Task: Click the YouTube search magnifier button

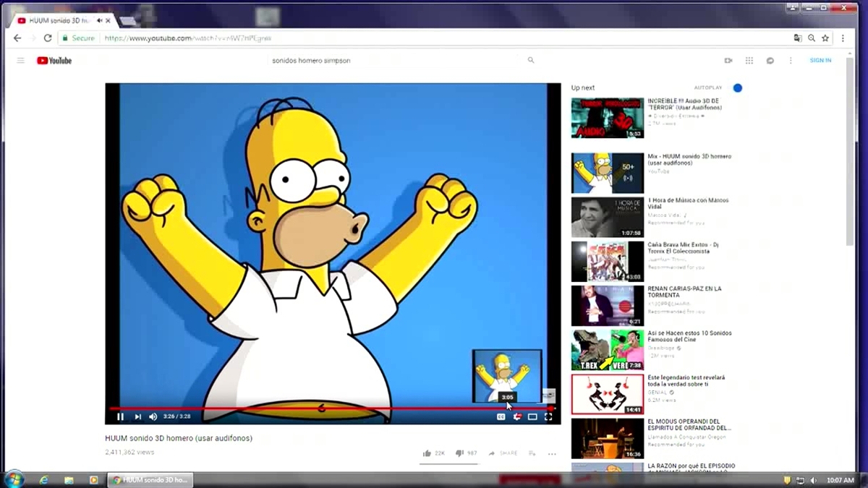Action: 531,61
